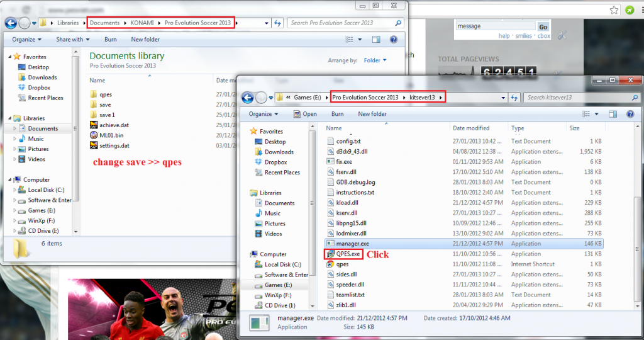Open Arrange by Folder dropdown
The height and width of the screenshot is (340, 644).
pyautogui.click(x=375, y=60)
